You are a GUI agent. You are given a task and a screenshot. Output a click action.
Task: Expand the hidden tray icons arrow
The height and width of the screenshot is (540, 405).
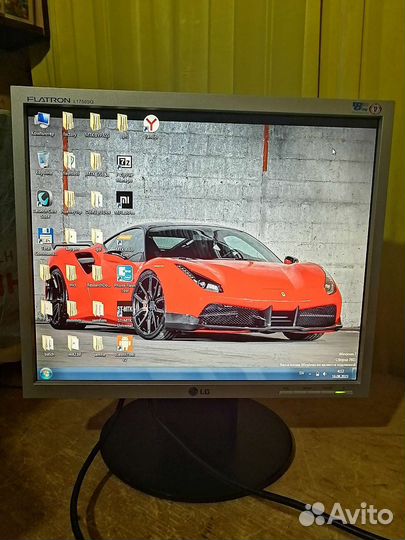pos(309,374)
